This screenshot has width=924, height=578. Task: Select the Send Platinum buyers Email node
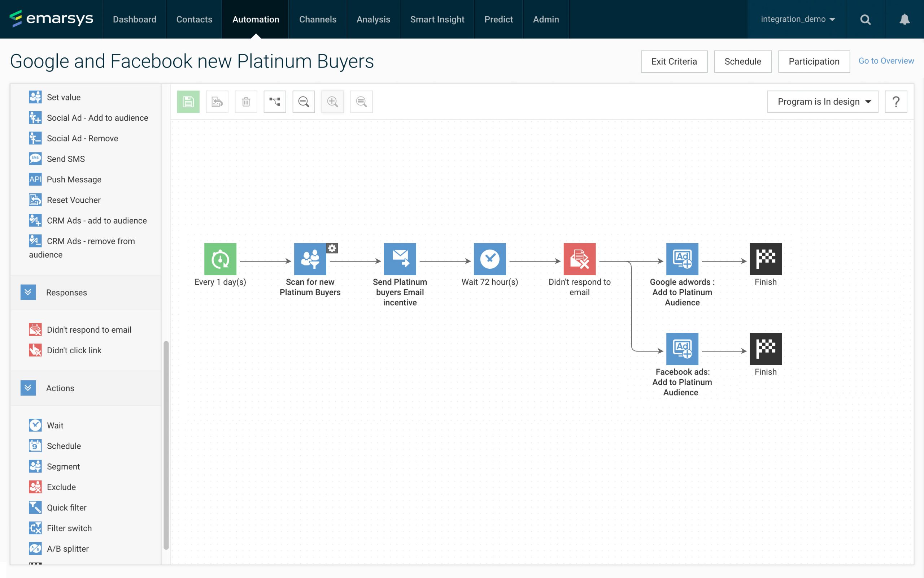click(x=400, y=259)
